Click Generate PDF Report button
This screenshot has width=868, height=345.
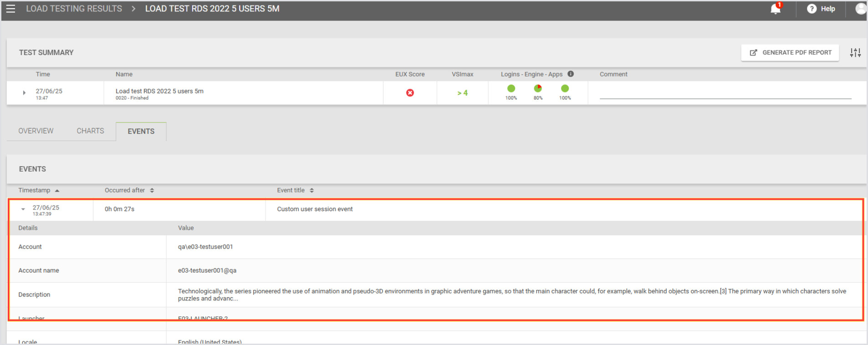(790, 53)
